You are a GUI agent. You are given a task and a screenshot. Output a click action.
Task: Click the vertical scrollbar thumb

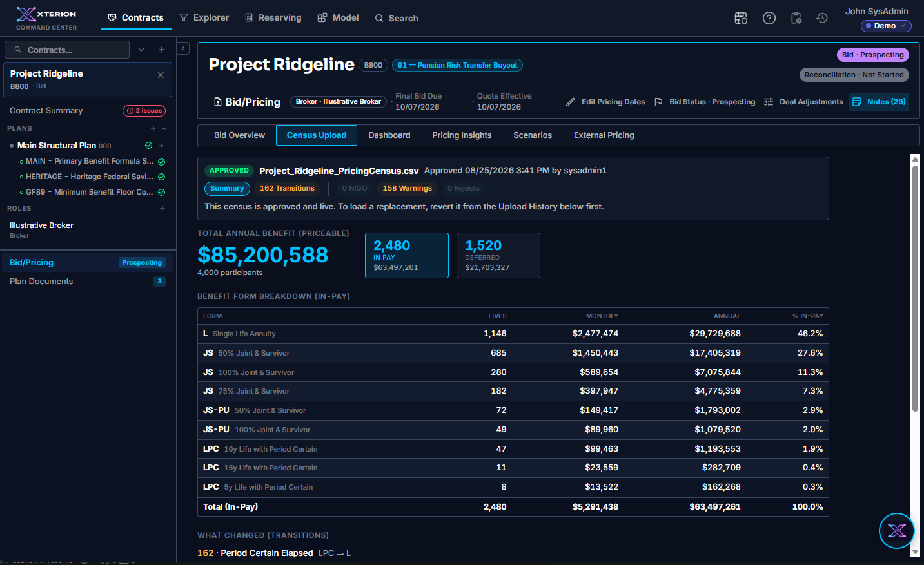coord(915,289)
